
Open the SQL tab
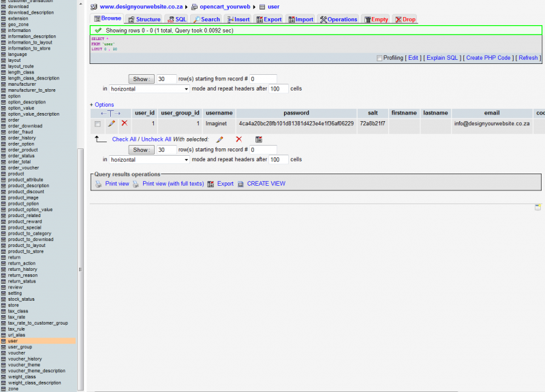[x=177, y=20]
